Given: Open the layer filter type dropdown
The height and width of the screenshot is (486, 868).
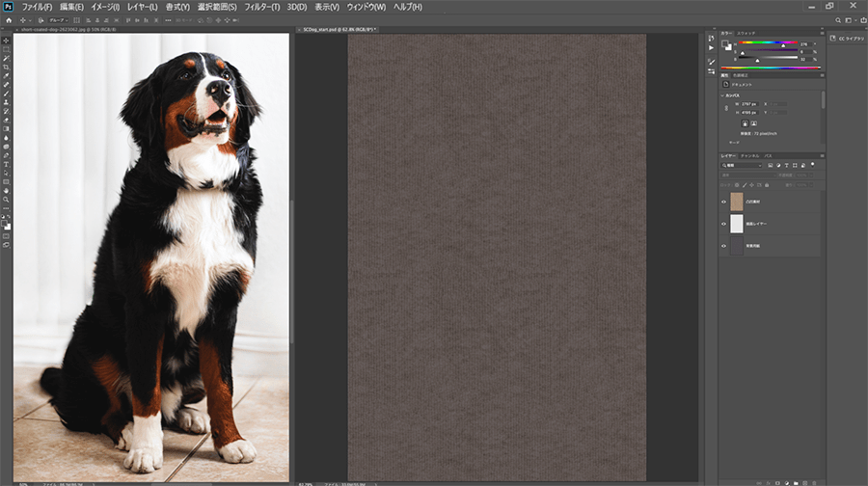Looking at the screenshot, I should click(742, 165).
